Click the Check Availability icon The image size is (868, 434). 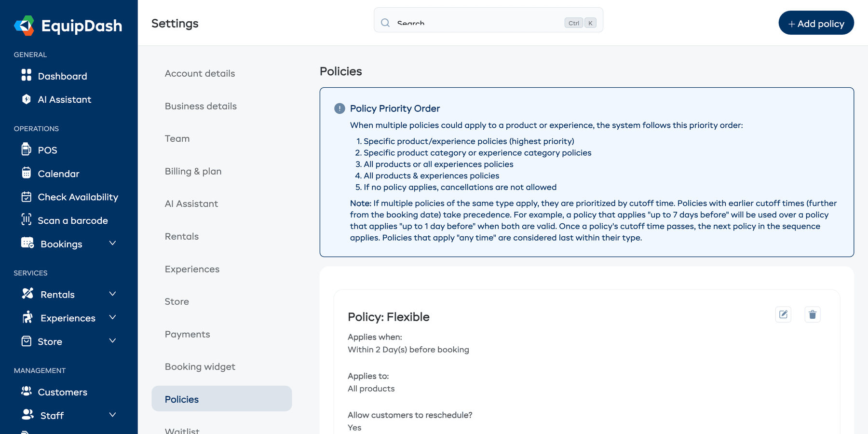point(27,197)
